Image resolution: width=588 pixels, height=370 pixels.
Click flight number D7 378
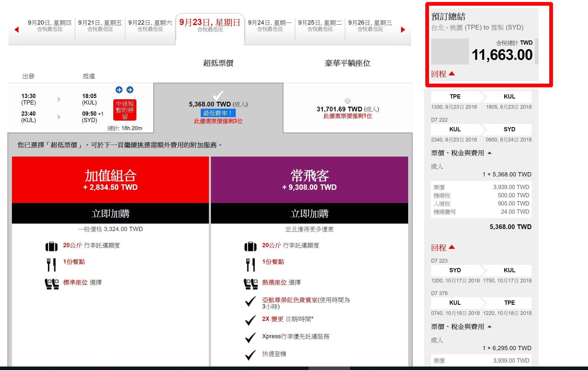(x=439, y=293)
